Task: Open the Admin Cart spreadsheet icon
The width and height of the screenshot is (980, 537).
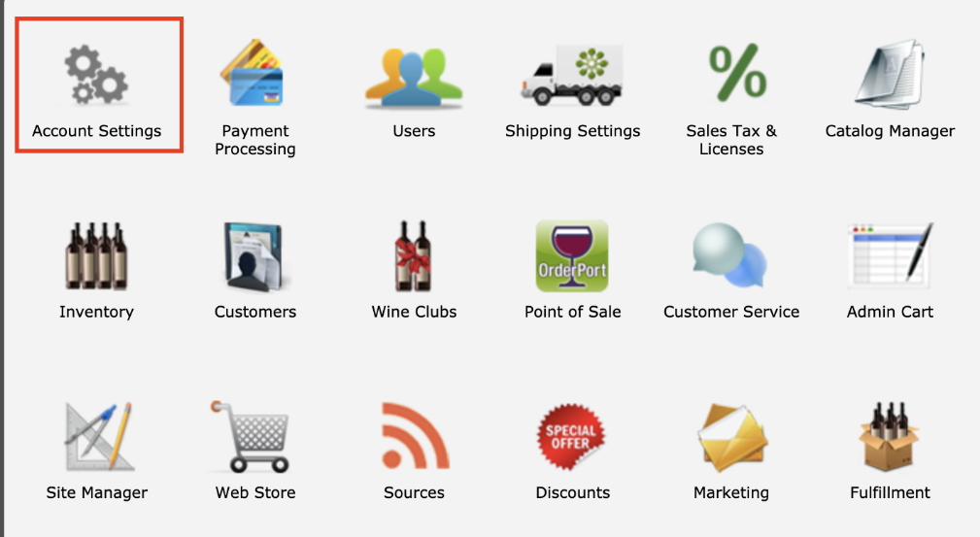Action: click(x=890, y=255)
